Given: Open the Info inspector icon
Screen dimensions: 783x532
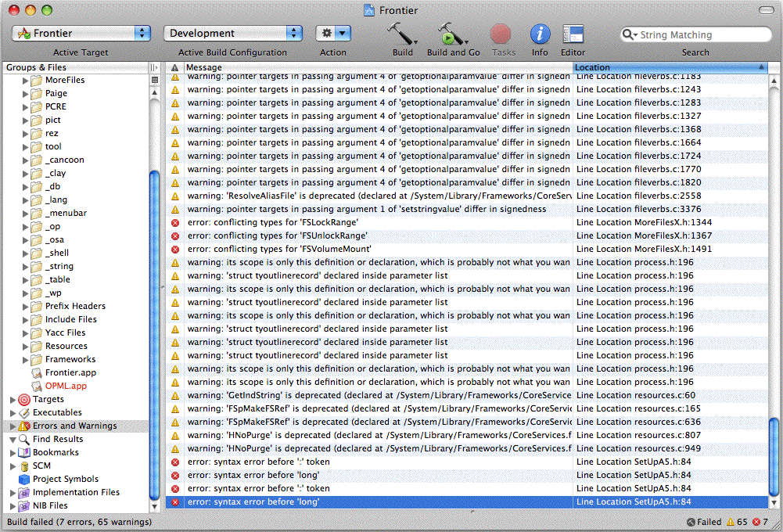Looking at the screenshot, I should tap(540, 34).
